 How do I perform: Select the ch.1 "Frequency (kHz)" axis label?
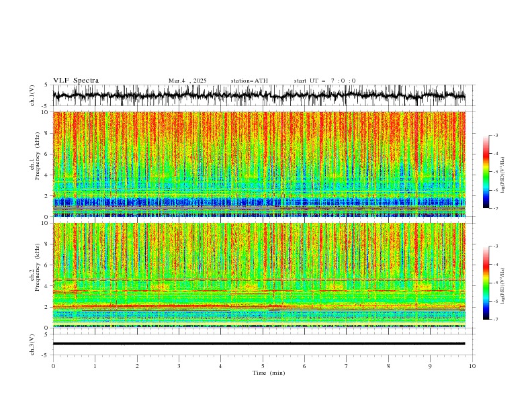[x=38, y=156]
